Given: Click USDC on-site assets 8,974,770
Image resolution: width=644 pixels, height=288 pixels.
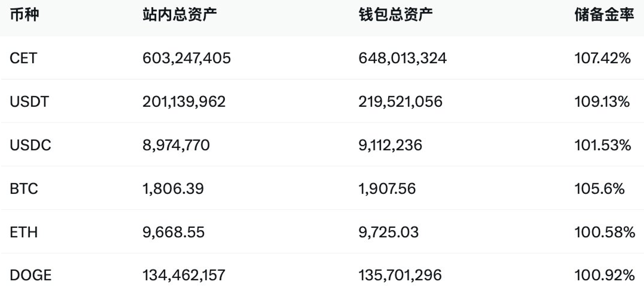Looking at the screenshot, I should tap(176, 145).
